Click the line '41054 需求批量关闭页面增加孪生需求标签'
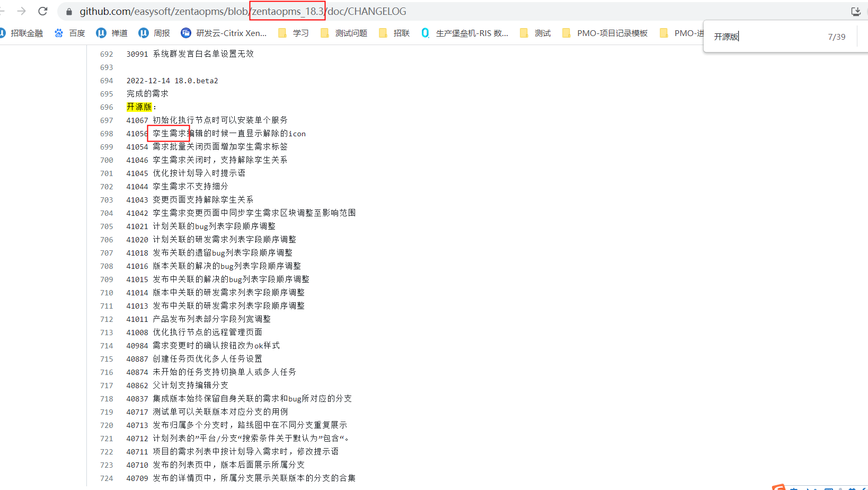 coord(207,147)
